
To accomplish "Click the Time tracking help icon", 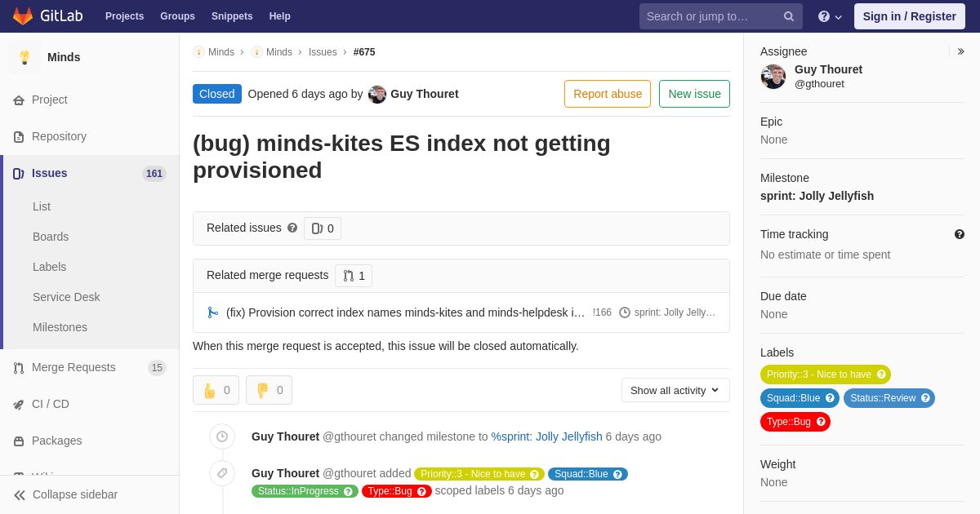I will [x=960, y=234].
